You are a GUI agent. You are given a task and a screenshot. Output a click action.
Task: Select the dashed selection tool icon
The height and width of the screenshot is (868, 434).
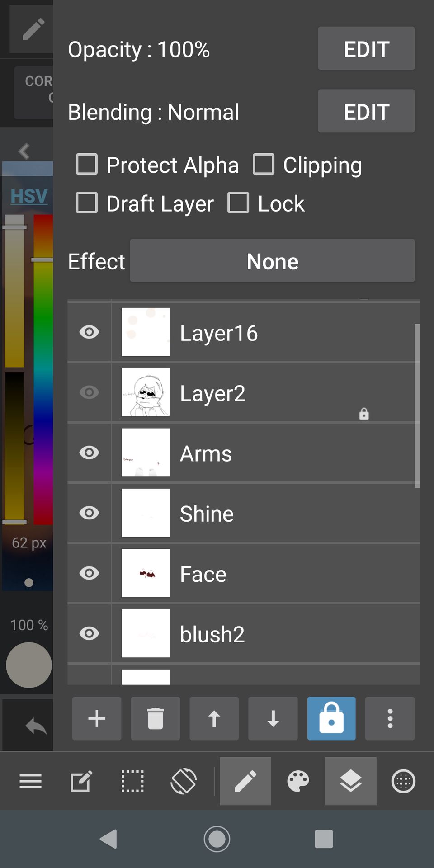(x=132, y=781)
